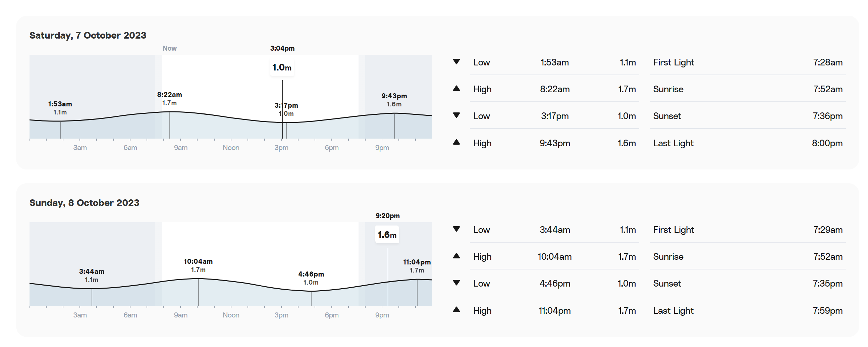Click the up arrow icon beside Saturday's 8:22am high

(456, 88)
